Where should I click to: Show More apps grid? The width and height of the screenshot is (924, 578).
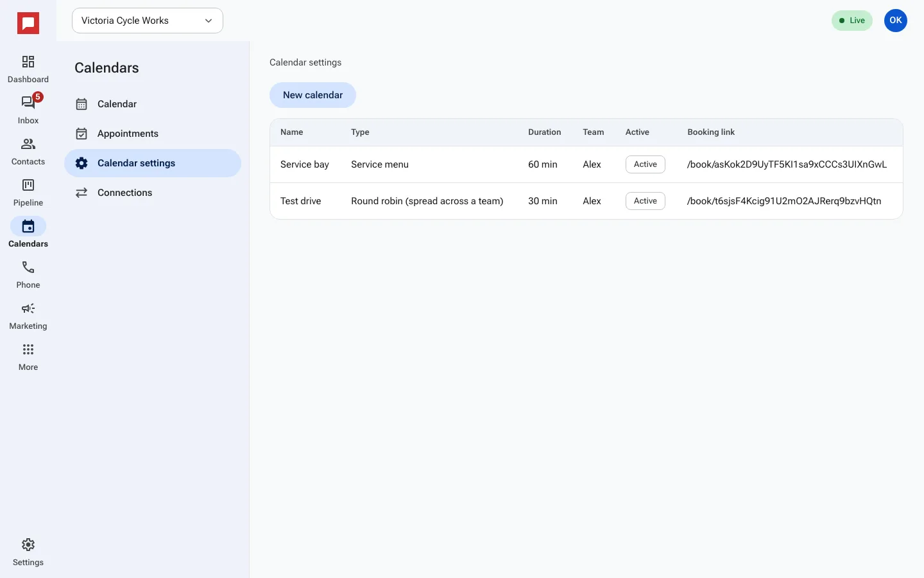(28, 357)
